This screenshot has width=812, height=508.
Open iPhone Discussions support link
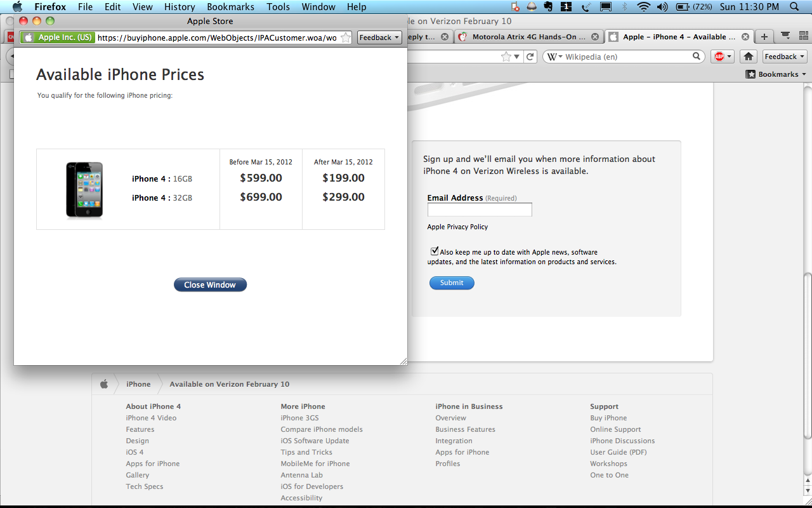pyautogui.click(x=622, y=441)
